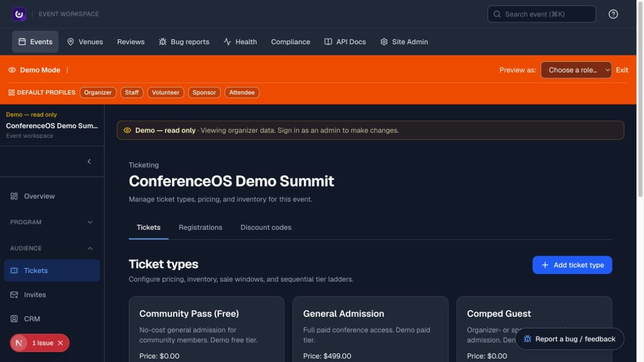
Task: Click Add ticket type button
Action: coord(572,265)
